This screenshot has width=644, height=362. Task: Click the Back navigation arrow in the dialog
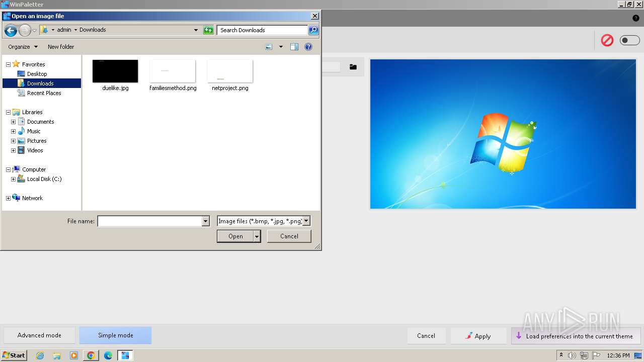pyautogui.click(x=11, y=30)
